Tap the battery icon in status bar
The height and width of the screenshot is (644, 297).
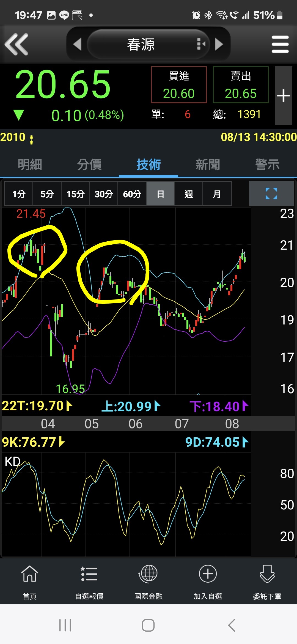[x=279, y=15]
